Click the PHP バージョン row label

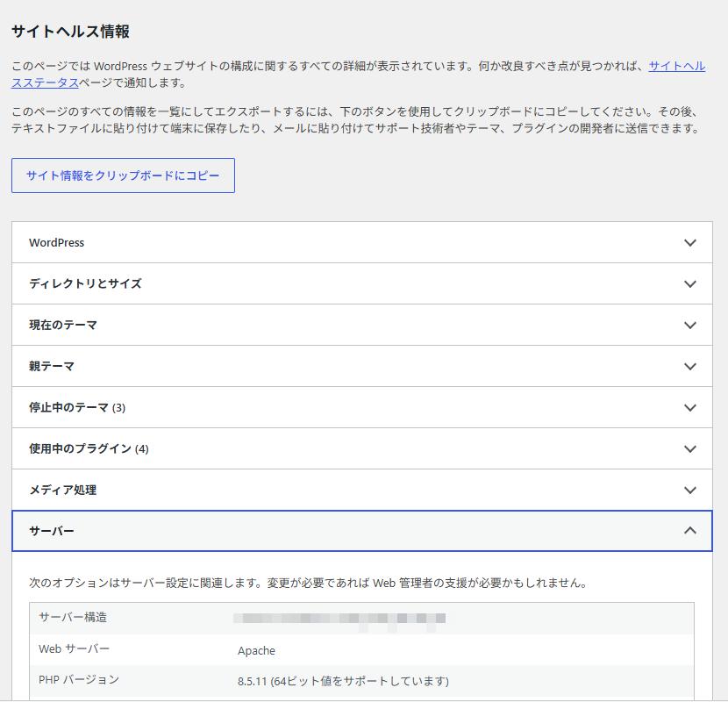coord(79,680)
